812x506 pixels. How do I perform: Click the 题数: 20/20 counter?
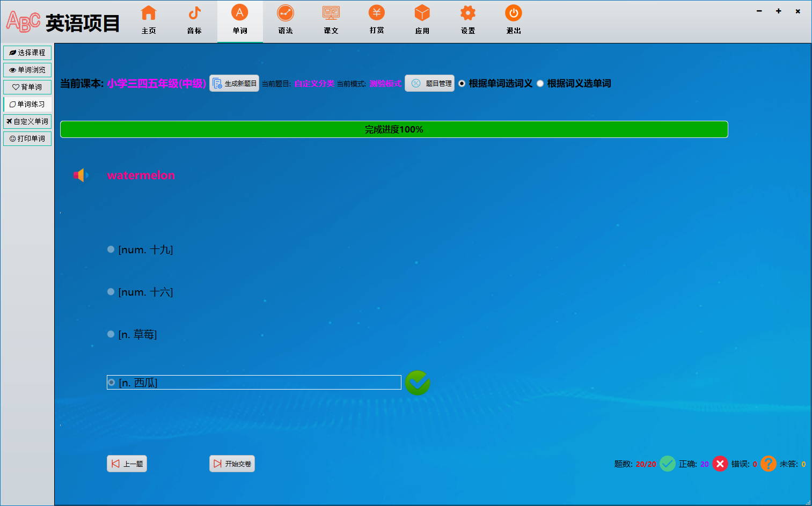click(x=635, y=464)
